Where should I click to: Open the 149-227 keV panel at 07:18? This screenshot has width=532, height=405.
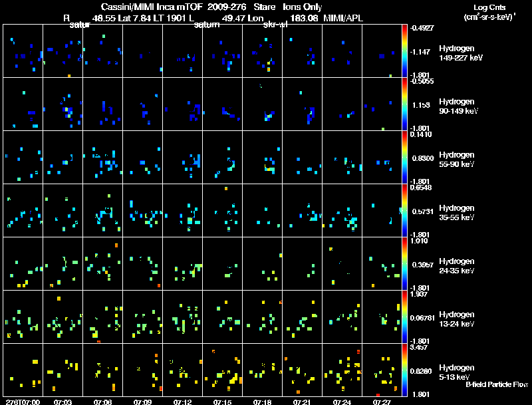coord(262,51)
